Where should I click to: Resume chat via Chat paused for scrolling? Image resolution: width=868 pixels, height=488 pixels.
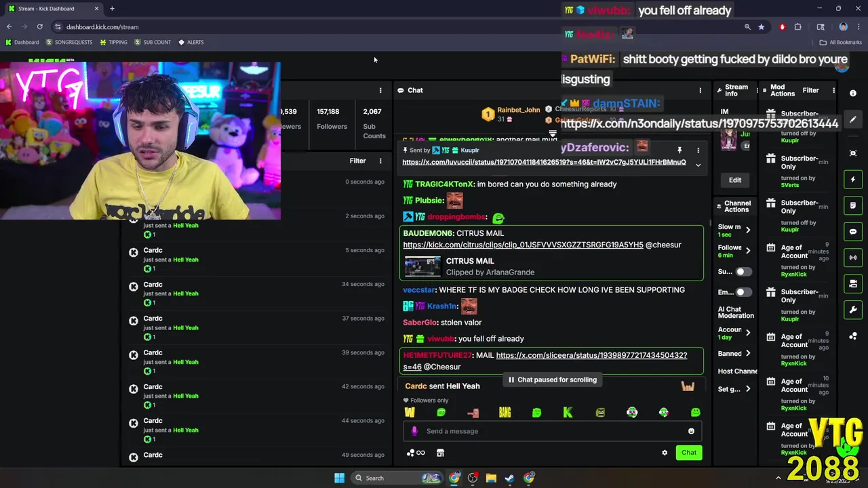553,380
